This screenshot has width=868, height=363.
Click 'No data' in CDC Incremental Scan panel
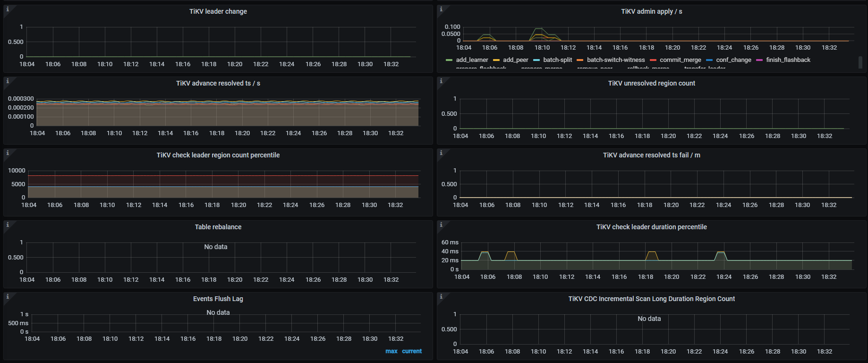[649, 319]
